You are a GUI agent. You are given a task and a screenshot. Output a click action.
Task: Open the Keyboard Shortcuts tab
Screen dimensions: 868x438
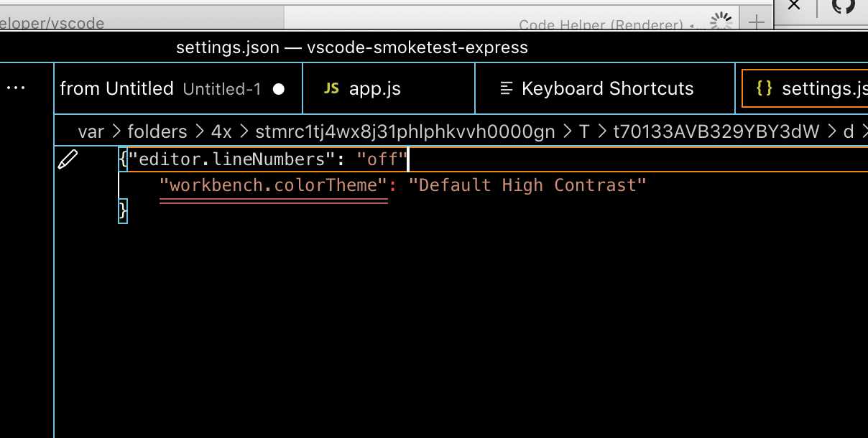click(x=605, y=88)
